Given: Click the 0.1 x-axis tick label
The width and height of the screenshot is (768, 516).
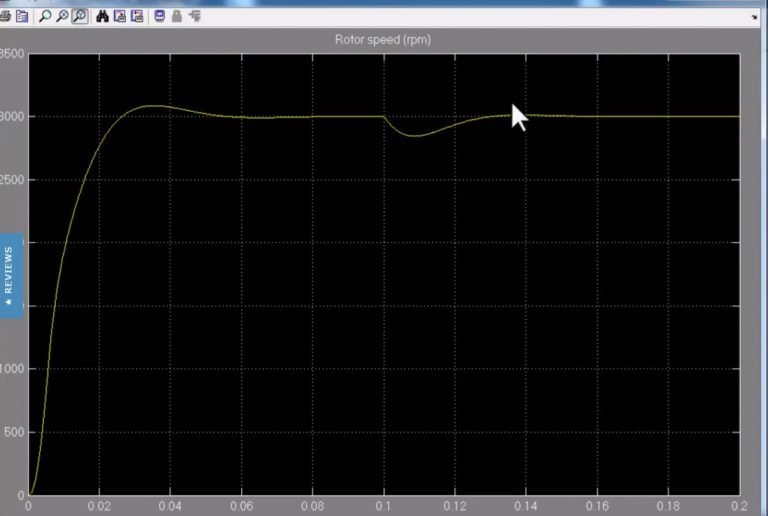Looking at the screenshot, I should (384, 506).
